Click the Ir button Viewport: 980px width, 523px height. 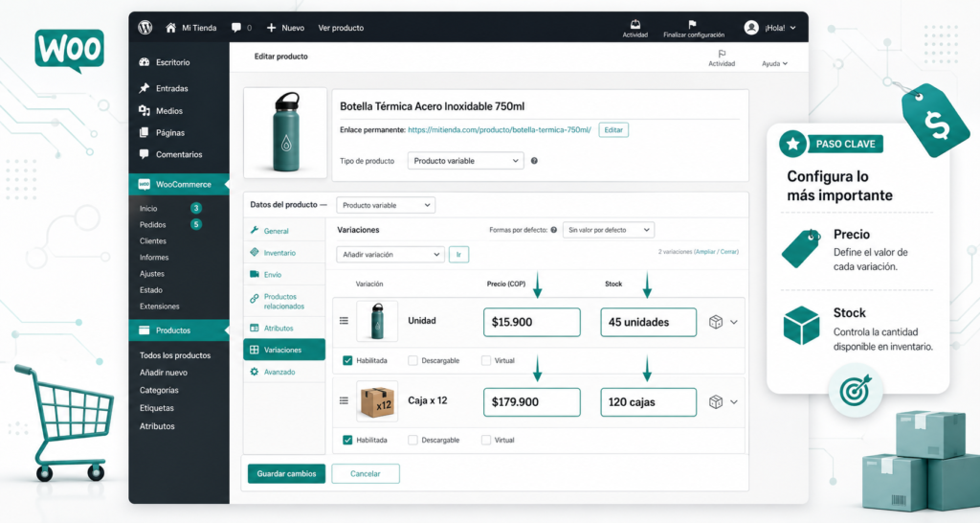tap(458, 255)
